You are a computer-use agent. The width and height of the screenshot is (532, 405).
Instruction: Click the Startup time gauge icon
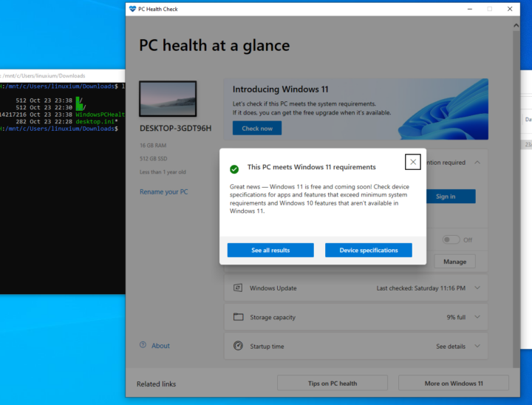[238, 346]
